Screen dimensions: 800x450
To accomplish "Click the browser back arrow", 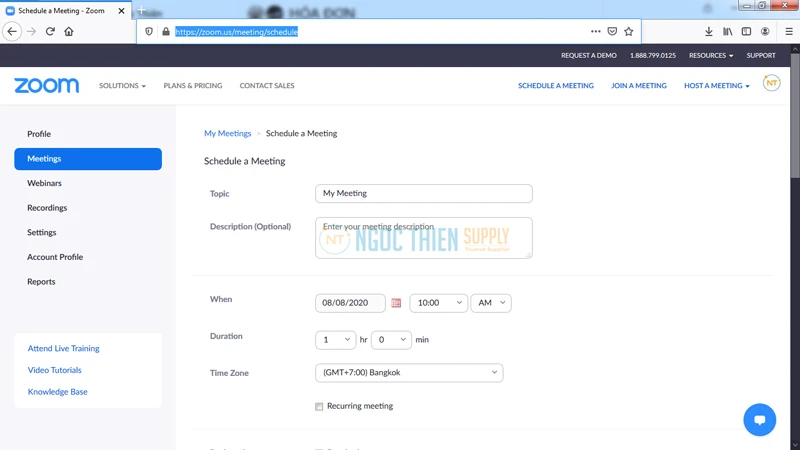I will click(x=12, y=32).
